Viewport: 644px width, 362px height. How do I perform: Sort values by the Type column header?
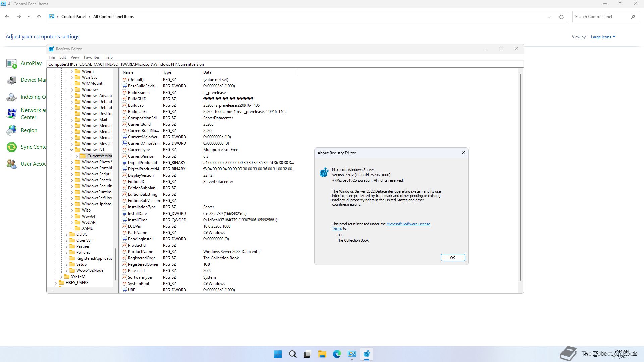(x=181, y=72)
